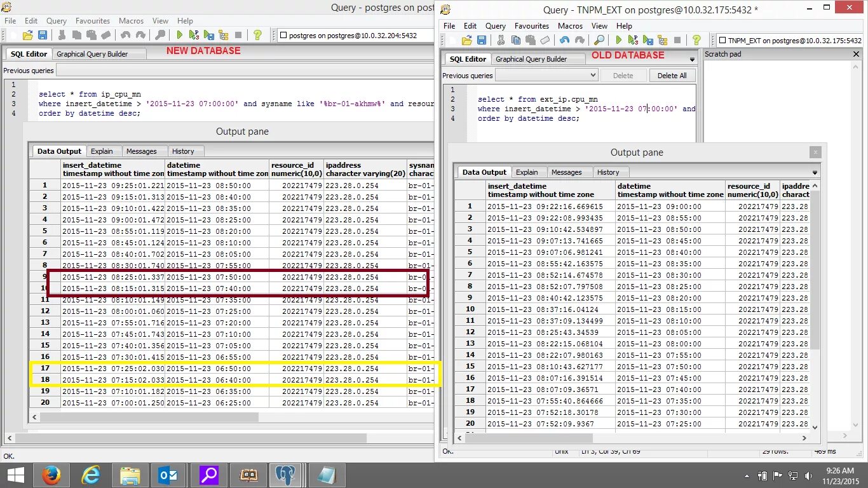Click yellow Help question mark in TNPM_EXT window
The width and height of the screenshot is (868, 488).
[x=696, y=40]
